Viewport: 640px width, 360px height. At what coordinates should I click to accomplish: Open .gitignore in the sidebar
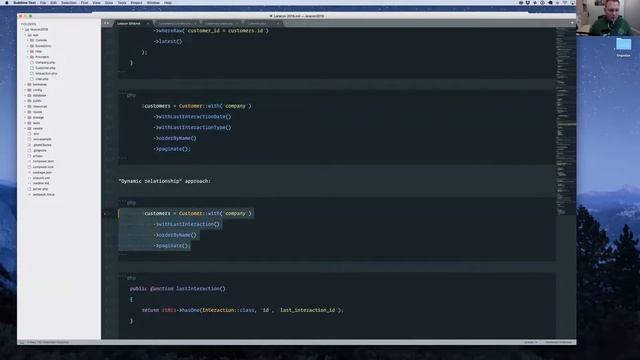point(40,150)
